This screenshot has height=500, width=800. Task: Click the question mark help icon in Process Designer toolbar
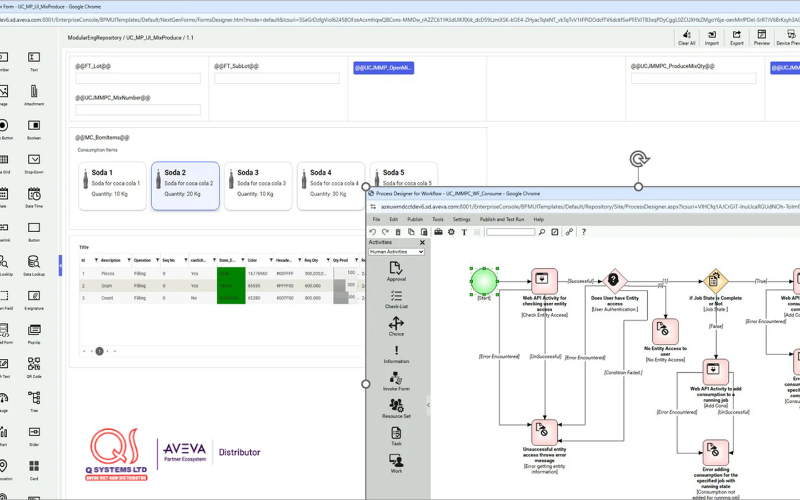(584, 232)
